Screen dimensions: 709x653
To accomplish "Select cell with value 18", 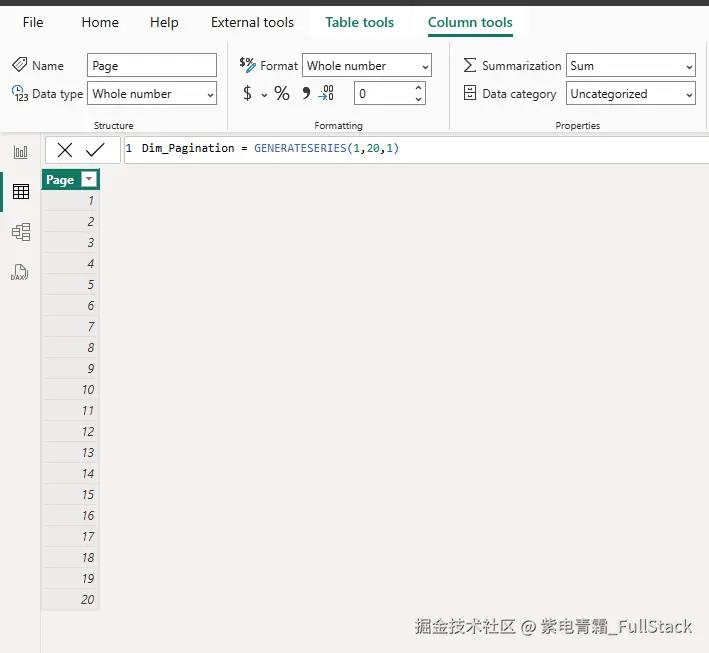I will click(x=71, y=558).
